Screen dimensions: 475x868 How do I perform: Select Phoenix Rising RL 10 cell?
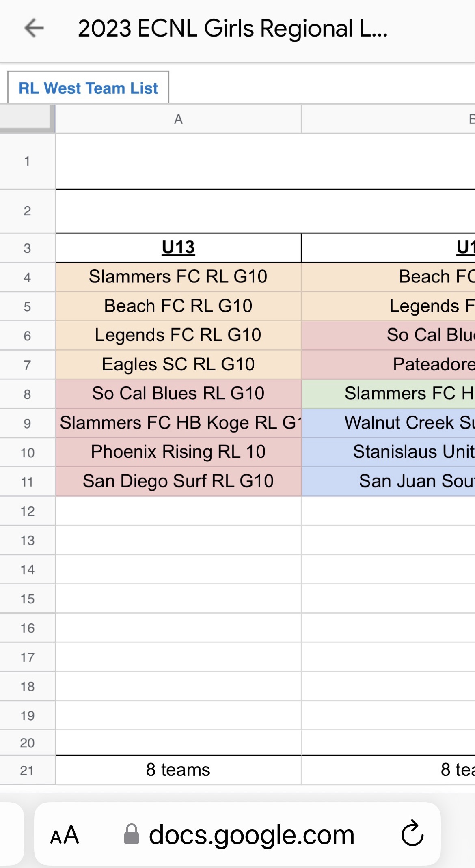coord(178,452)
